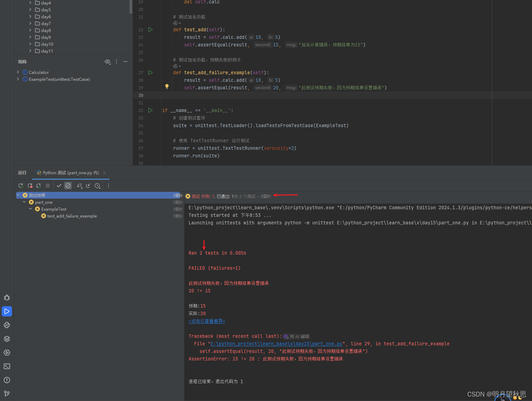Open the Services tool window
The width and height of the screenshot is (532, 401).
(7, 353)
